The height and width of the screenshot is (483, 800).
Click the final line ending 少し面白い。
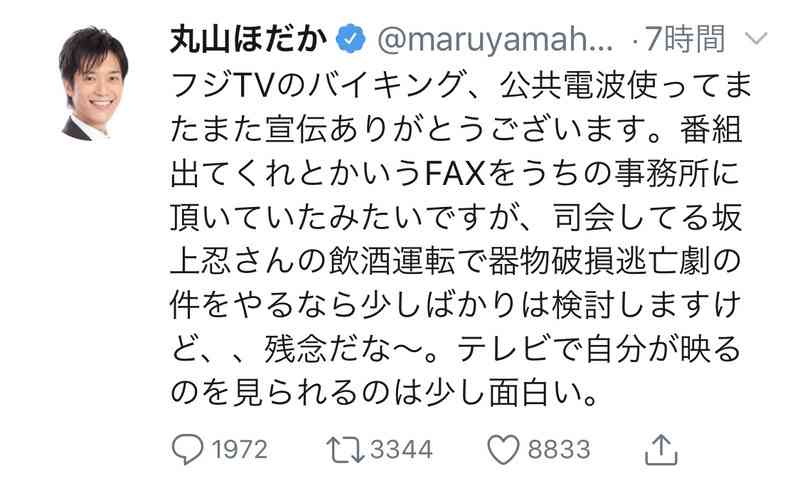click(384, 393)
